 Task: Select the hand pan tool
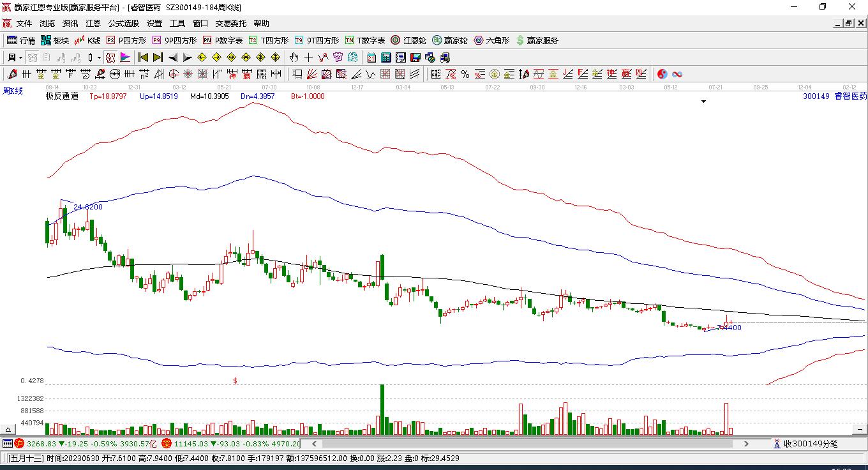[294, 57]
